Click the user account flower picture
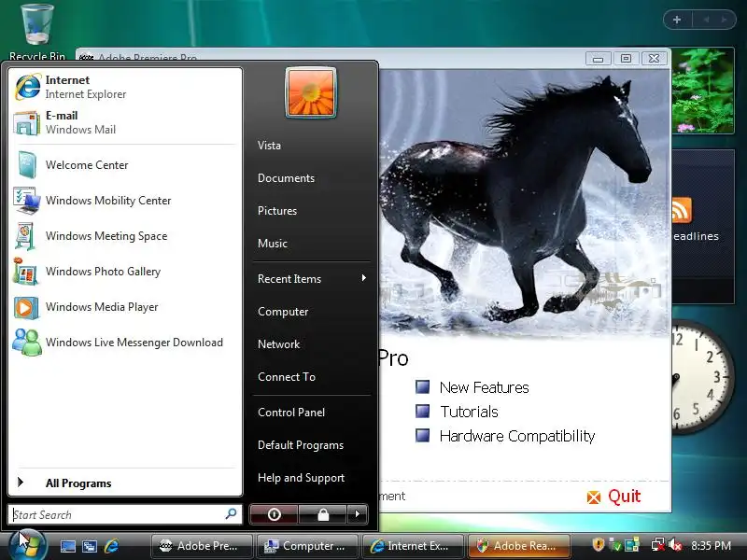 [311, 92]
